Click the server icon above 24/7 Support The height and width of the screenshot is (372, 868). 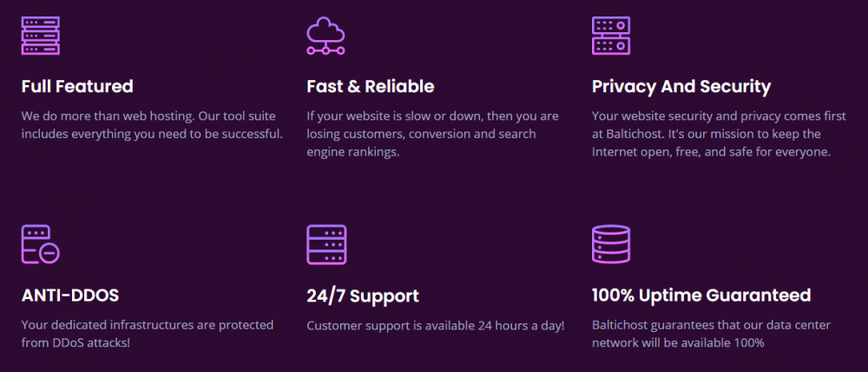coord(325,244)
